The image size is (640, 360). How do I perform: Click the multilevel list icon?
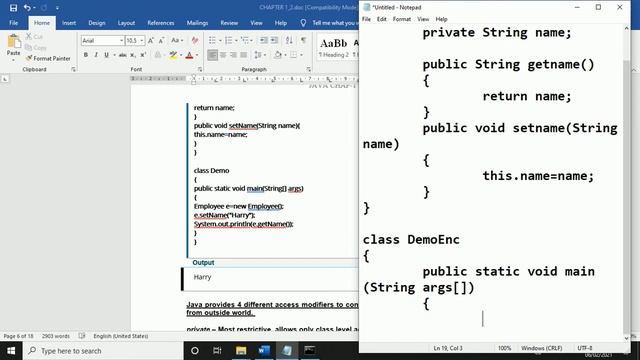tap(244, 40)
